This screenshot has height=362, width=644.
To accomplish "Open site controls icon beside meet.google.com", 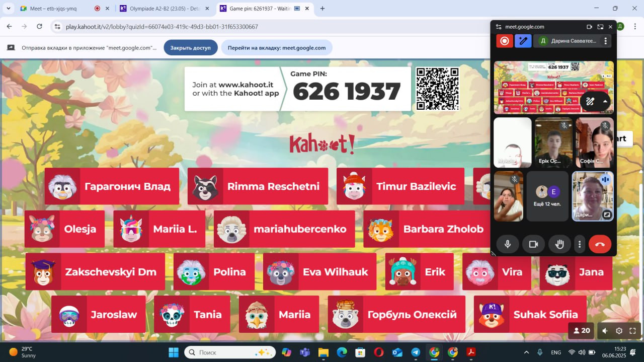I will tap(499, 27).
